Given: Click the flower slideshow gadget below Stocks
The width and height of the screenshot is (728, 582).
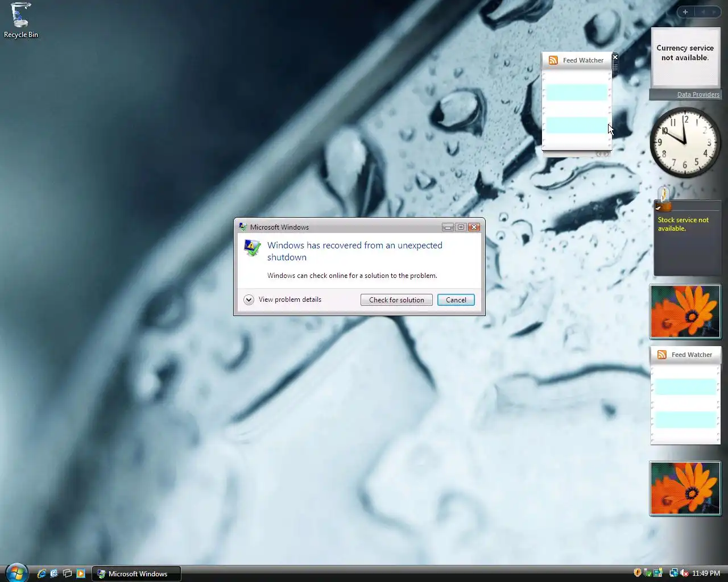Looking at the screenshot, I should coord(685,311).
